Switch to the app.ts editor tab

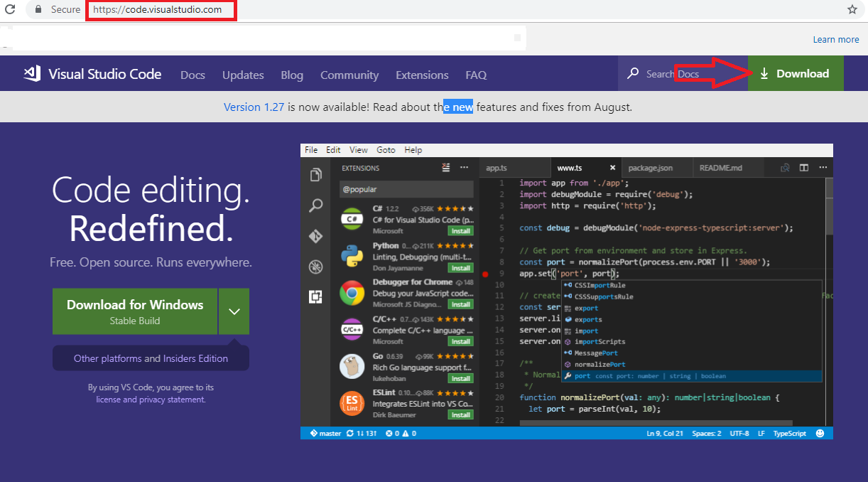(x=514, y=168)
